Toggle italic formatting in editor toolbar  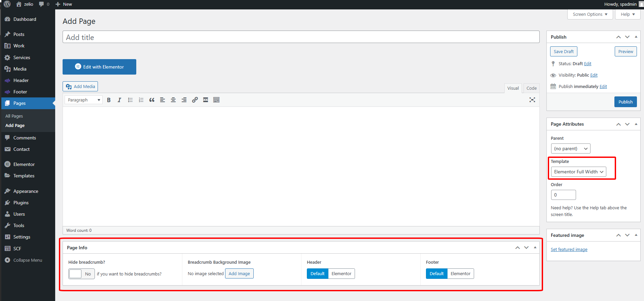[x=119, y=100]
